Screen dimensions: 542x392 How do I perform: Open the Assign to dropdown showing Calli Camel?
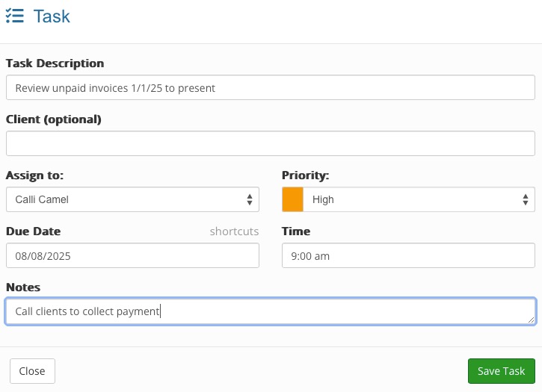tap(132, 199)
